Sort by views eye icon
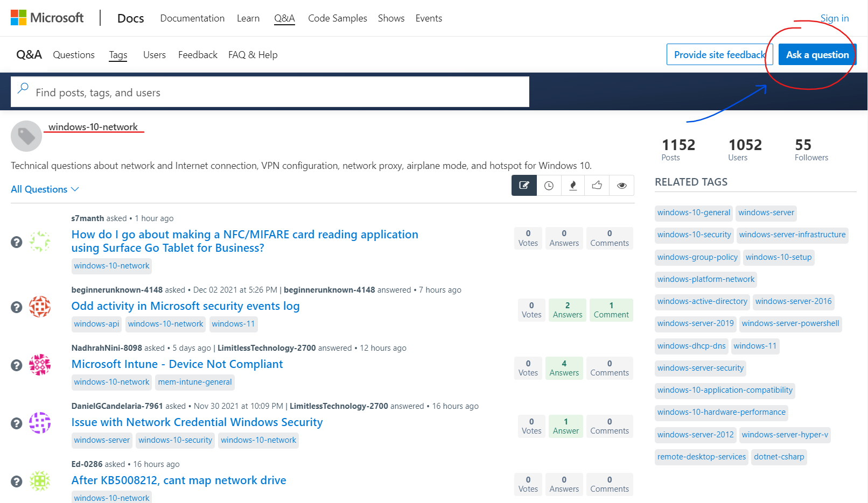Viewport: 868px width, 503px height. click(x=622, y=186)
